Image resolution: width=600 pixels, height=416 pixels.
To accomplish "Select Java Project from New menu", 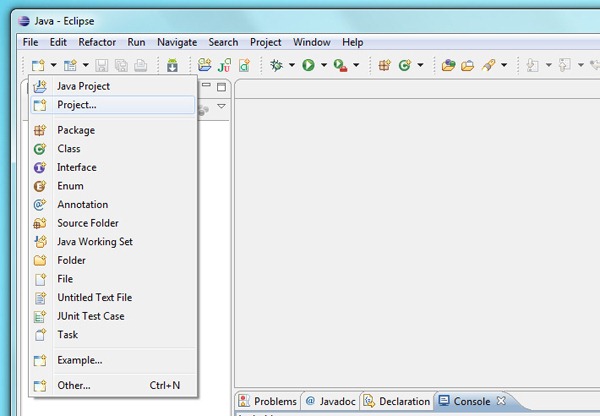I will [113, 86].
